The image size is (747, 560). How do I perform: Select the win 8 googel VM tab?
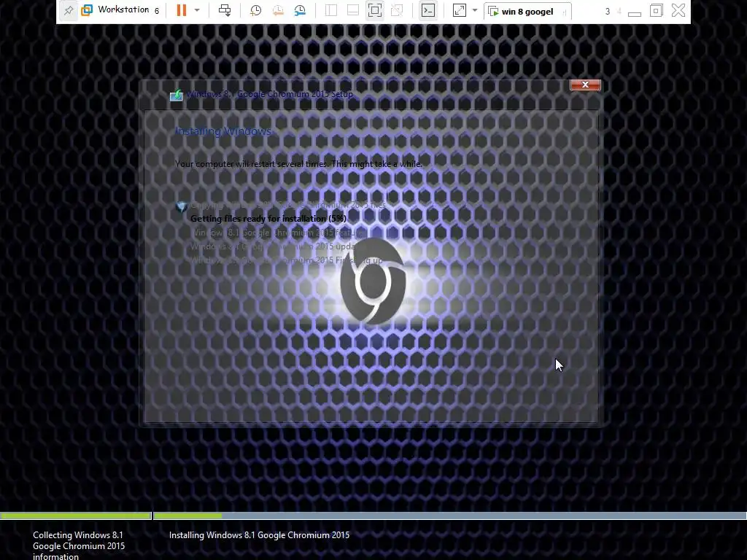click(527, 12)
